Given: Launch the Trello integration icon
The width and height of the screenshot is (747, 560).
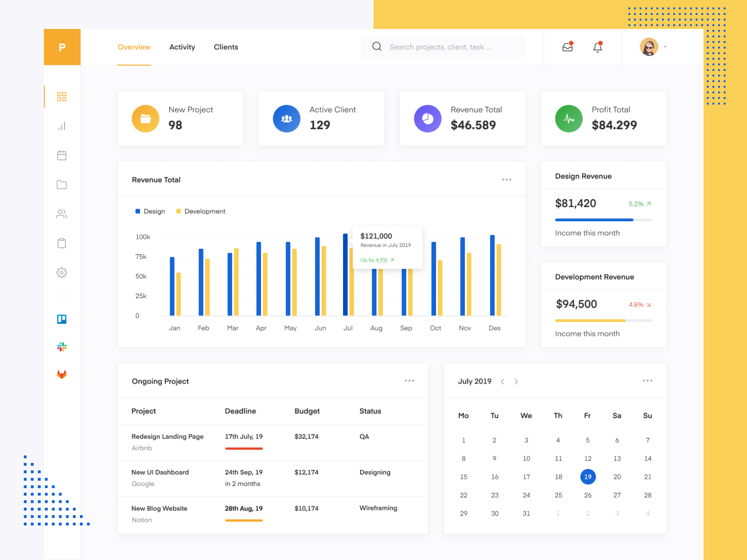Looking at the screenshot, I should 62,319.
